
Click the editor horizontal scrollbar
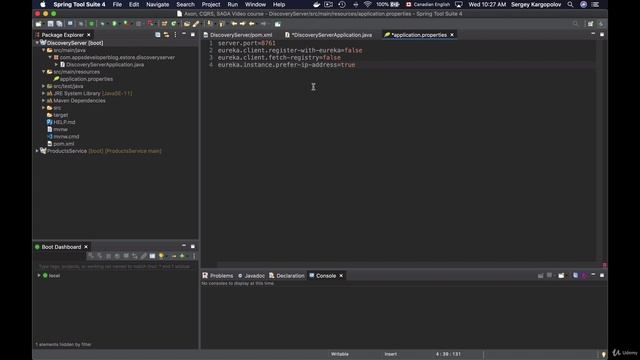(x=408, y=265)
